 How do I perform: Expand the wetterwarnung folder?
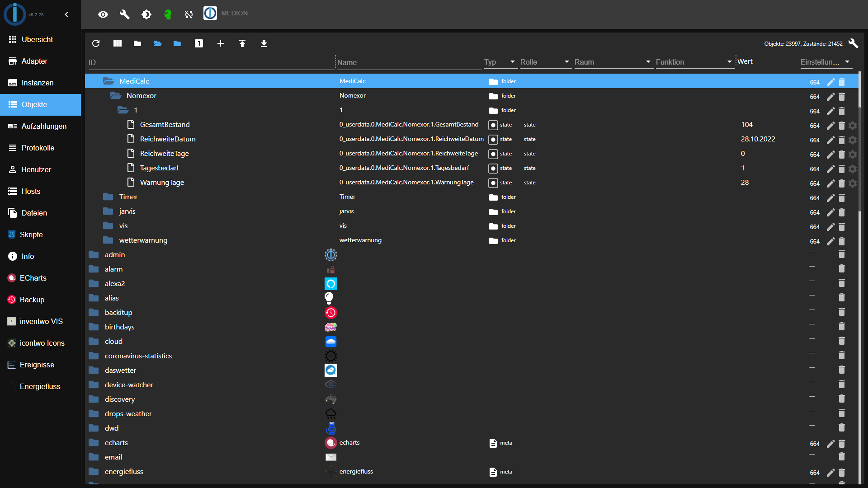point(108,240)
